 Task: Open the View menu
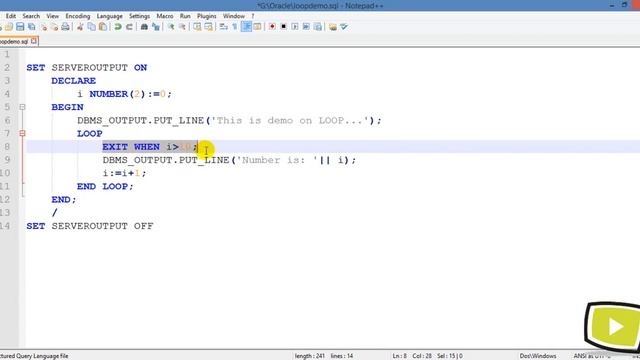(52, 16)
